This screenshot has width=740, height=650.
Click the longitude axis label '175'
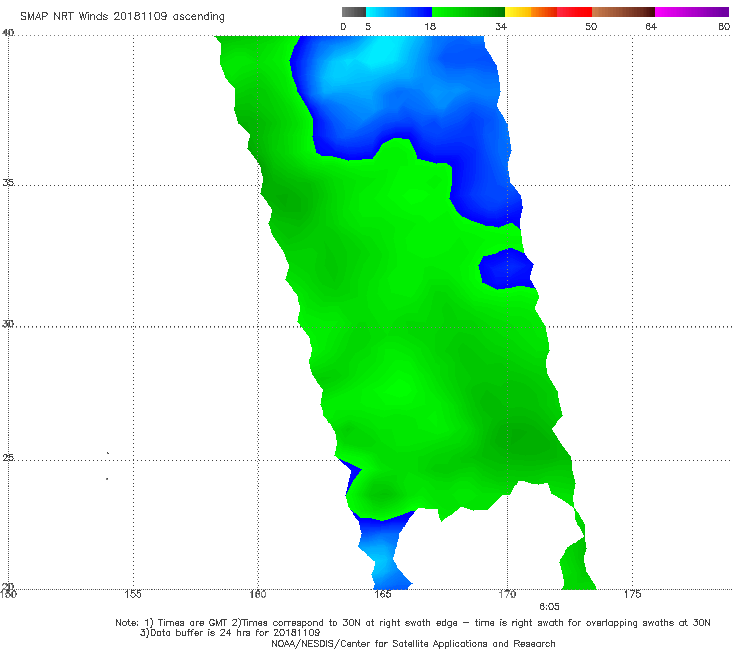[632, 594]
